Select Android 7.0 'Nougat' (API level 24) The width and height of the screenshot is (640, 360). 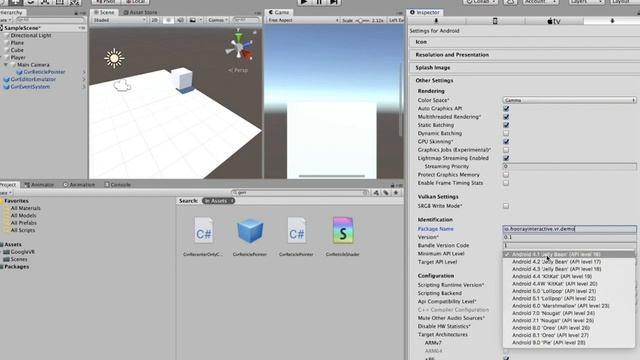[x=553, y=313]
